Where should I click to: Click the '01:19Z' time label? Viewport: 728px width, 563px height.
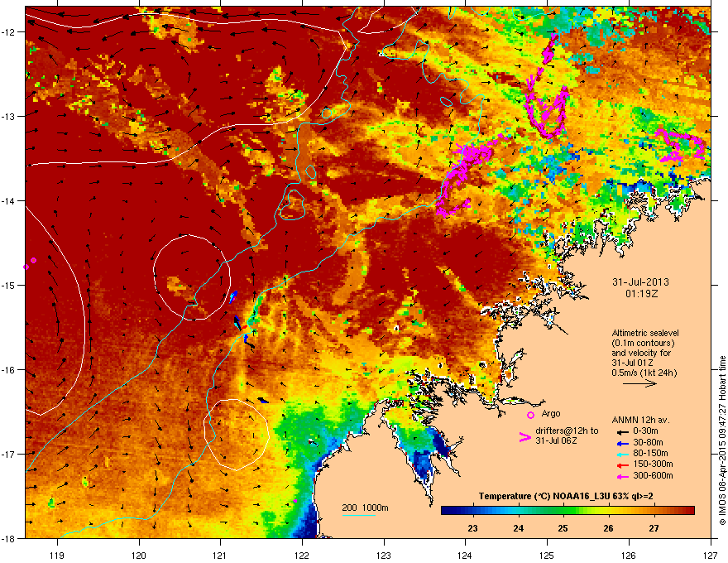click(642, 294)
